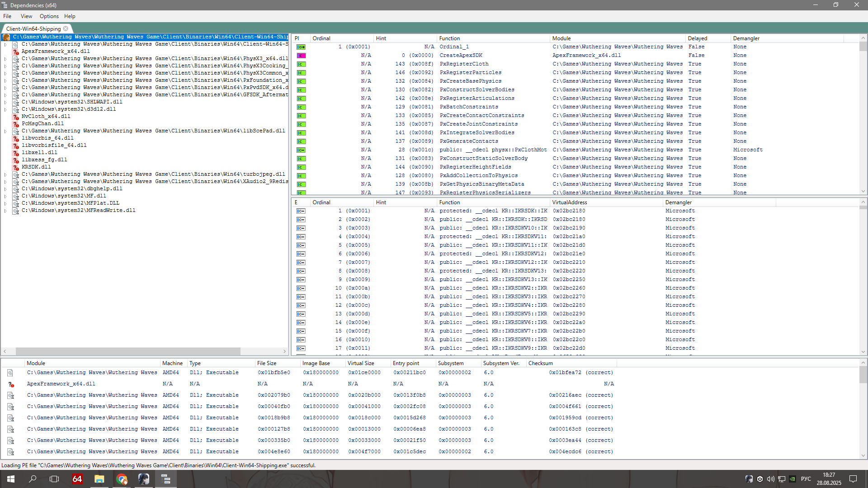Open the Options menu
This screenshot has width=868, height=488.
click(x=49, y=16)
